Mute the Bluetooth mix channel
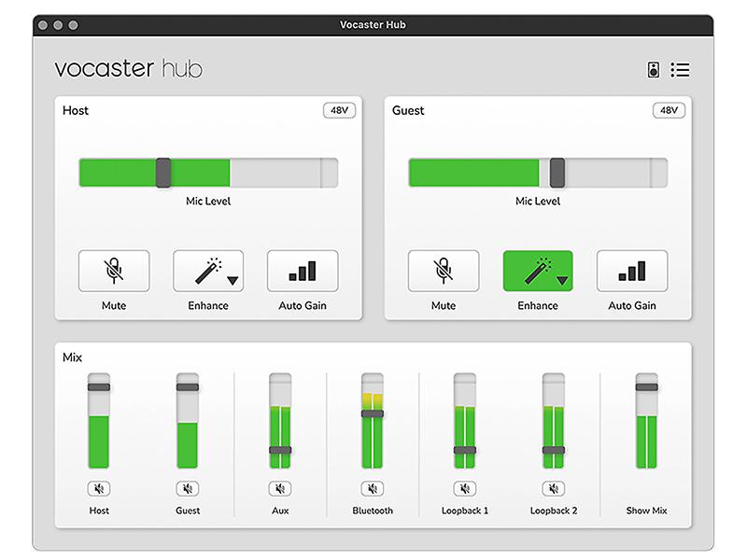747x560 pixels. 373,488
